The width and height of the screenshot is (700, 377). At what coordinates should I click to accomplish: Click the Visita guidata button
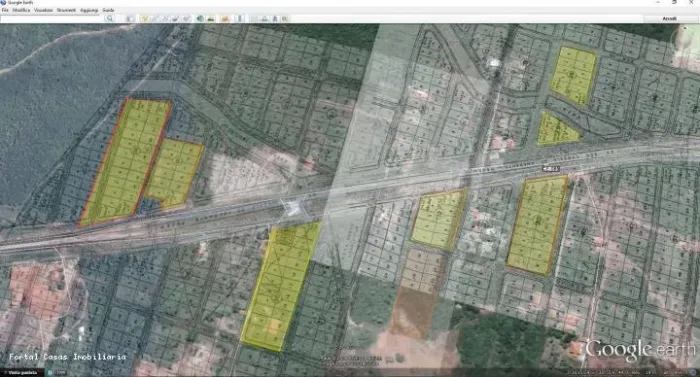click(x=22, y=373)
